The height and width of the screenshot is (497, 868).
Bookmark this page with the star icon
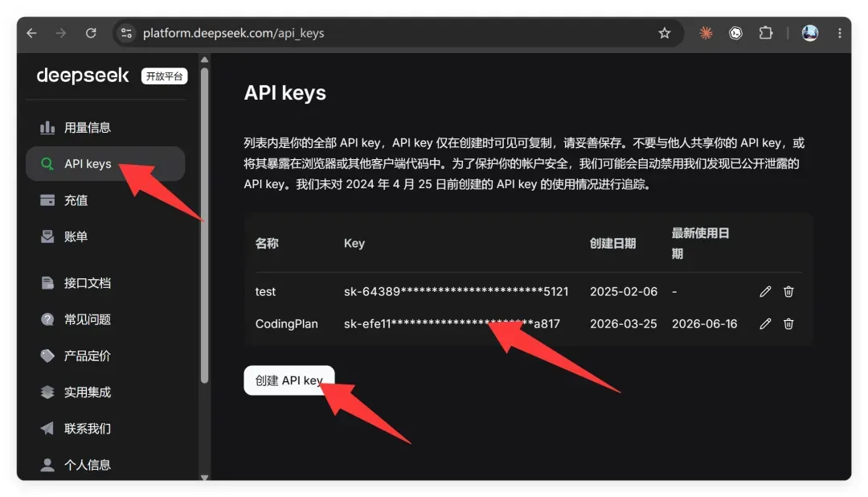tap(665, 33)
